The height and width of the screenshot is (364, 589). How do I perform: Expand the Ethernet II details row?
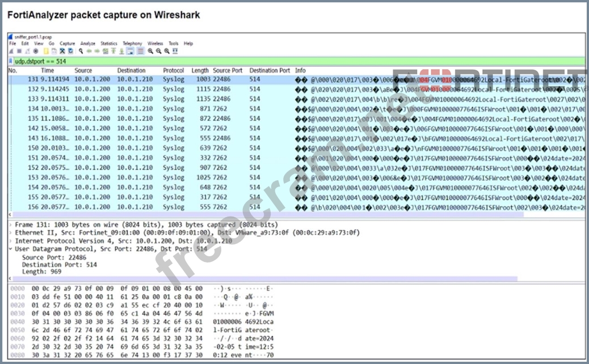11,232
